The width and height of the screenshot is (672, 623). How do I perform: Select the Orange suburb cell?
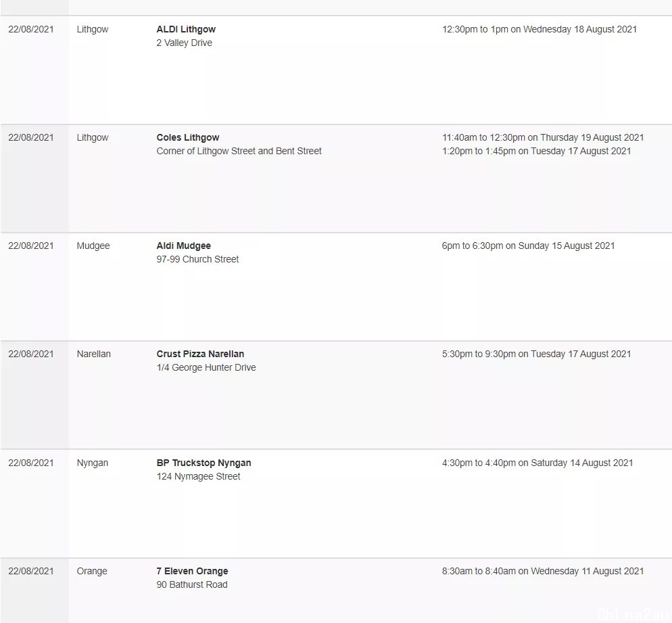[x=92, y=571]
